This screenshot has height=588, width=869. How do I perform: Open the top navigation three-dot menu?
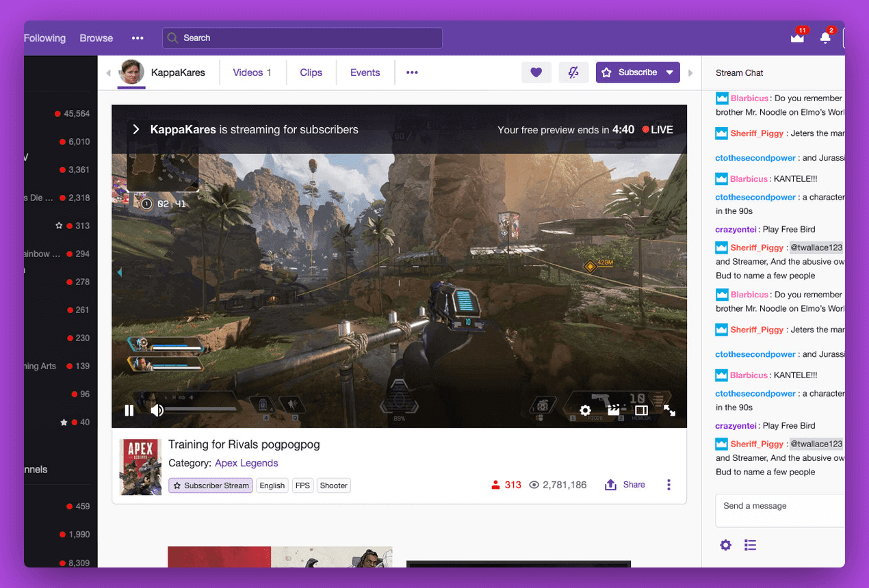[138, 38]
